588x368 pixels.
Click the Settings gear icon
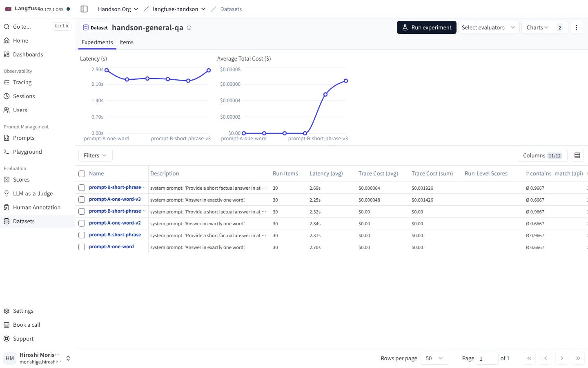[7, 311]
